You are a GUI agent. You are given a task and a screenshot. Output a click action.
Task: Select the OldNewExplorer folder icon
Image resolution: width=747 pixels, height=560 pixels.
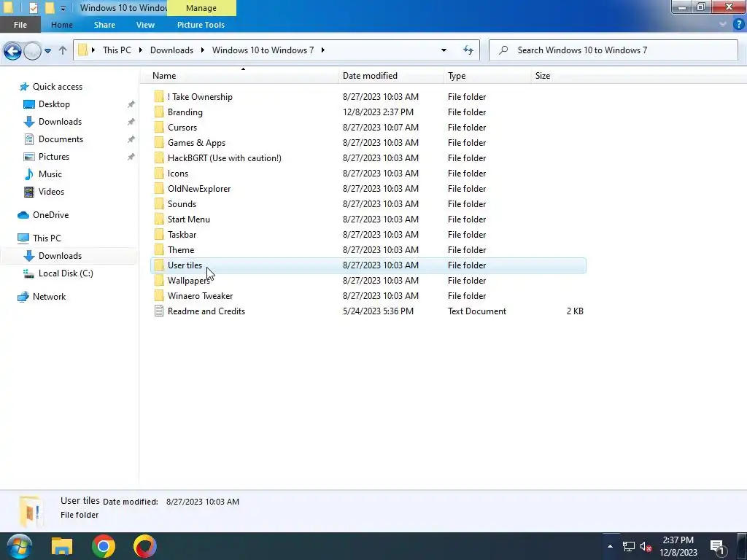159,189
